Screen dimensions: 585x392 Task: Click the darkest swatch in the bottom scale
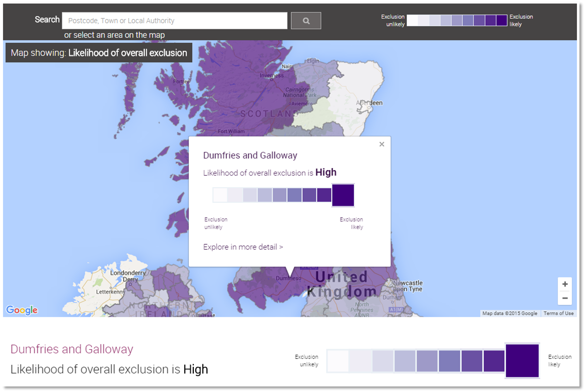point(522,361)
